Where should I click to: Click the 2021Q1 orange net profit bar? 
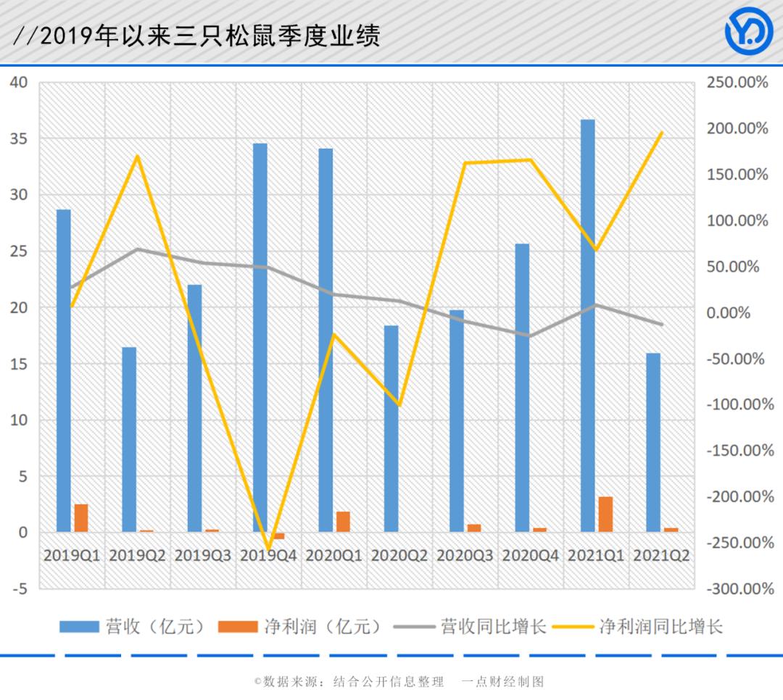[x=605, y=514]
